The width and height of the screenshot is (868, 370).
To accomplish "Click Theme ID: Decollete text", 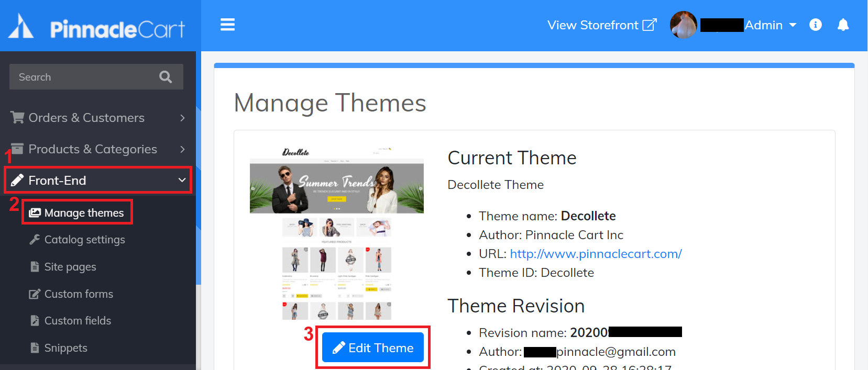I will 536,273.
